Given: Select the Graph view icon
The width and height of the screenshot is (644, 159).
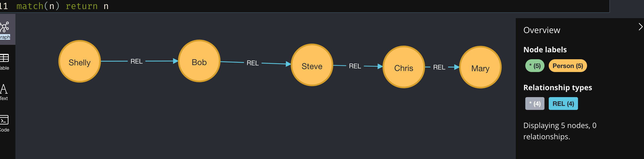Looking at the screenshot, I should coord(5,27).
